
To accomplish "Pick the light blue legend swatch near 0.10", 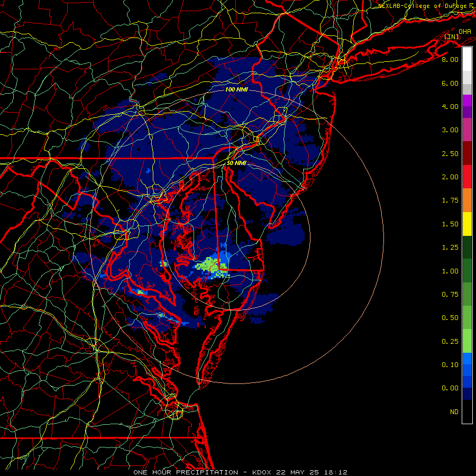I will pyautogui.click(x=467, y=359).
